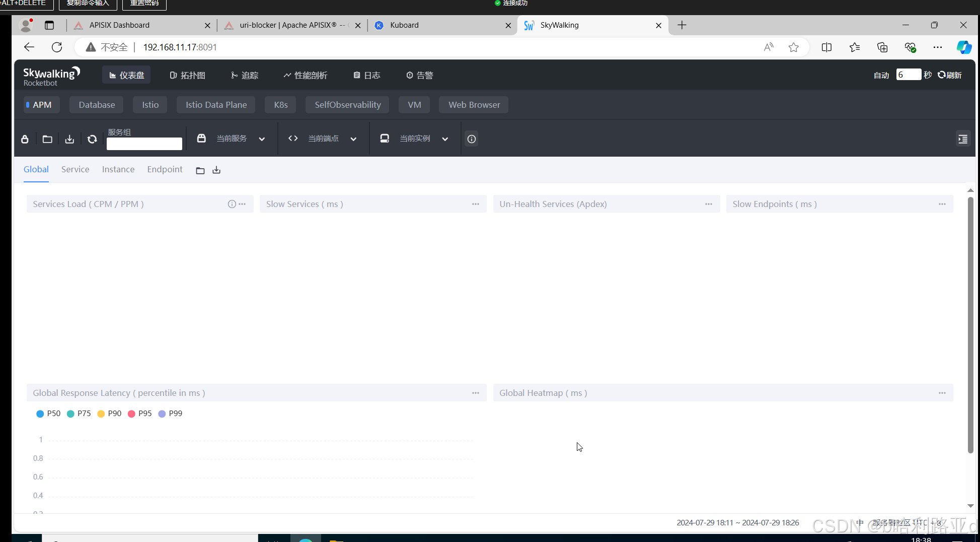Image resolution: width=980 pixels, height=542 pixels.
Task: Select the SelfObservability dashboard button
Action: [x=347, y=105]
